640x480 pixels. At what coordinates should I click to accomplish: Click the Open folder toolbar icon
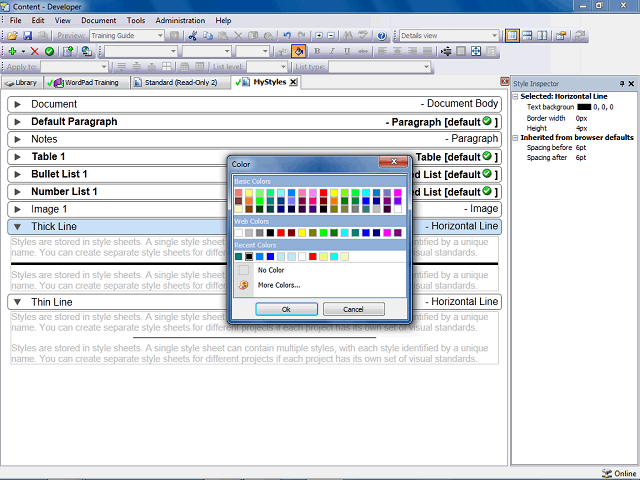click(12, 36)
